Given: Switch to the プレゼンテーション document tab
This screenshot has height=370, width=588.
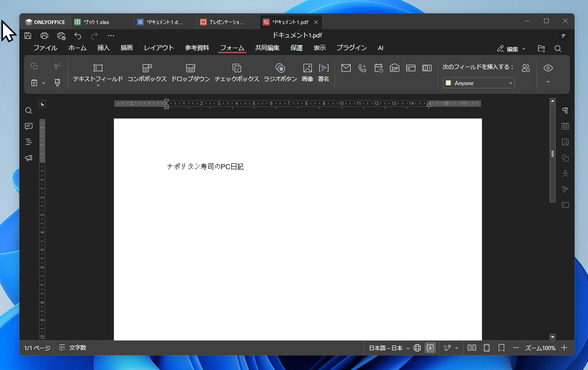Looking at the screenshot, I should (x=229, y=22).
